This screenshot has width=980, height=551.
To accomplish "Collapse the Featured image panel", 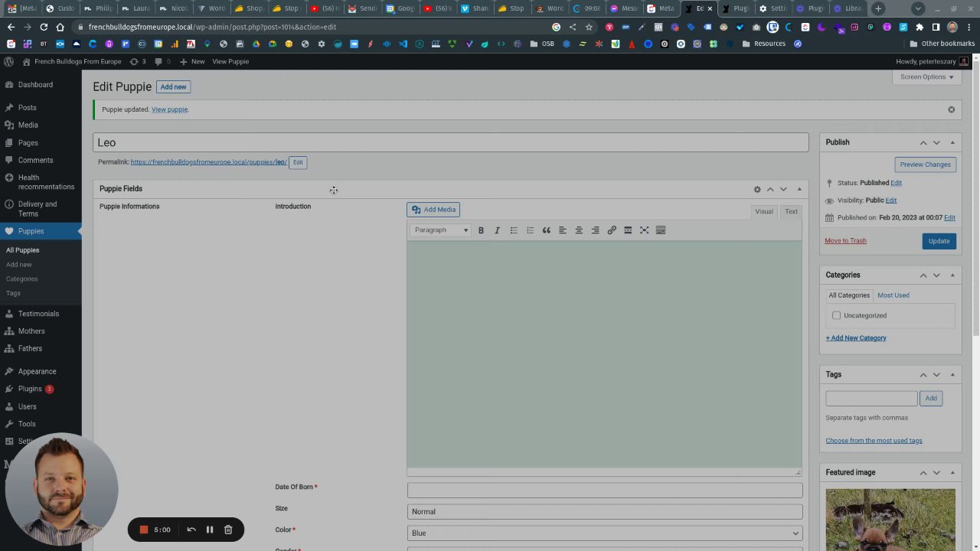I will [952, 472].
